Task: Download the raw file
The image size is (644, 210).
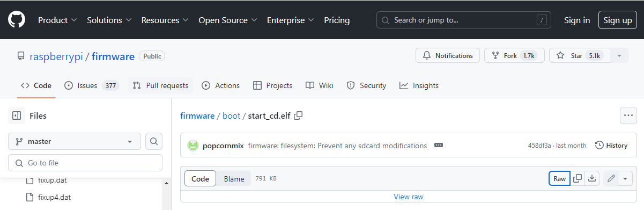Action: click(x=592, y=179)
